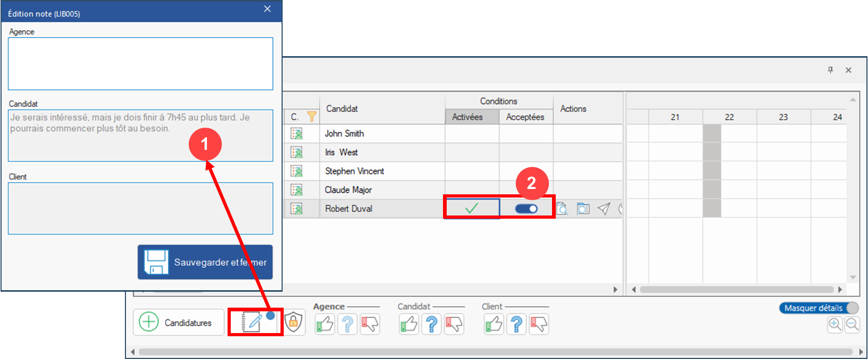
Task: Click the send paper plane icon for Robert Duval
Action: tap(604, 209)
